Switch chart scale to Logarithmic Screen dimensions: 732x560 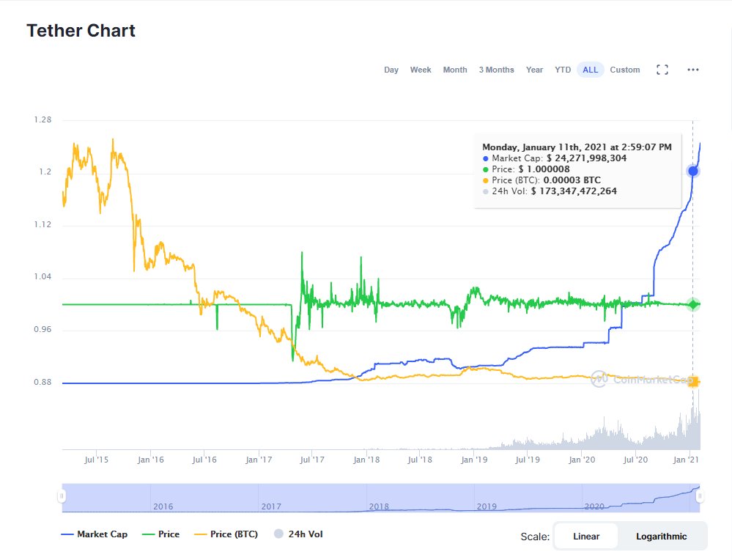tap(661, 537)
